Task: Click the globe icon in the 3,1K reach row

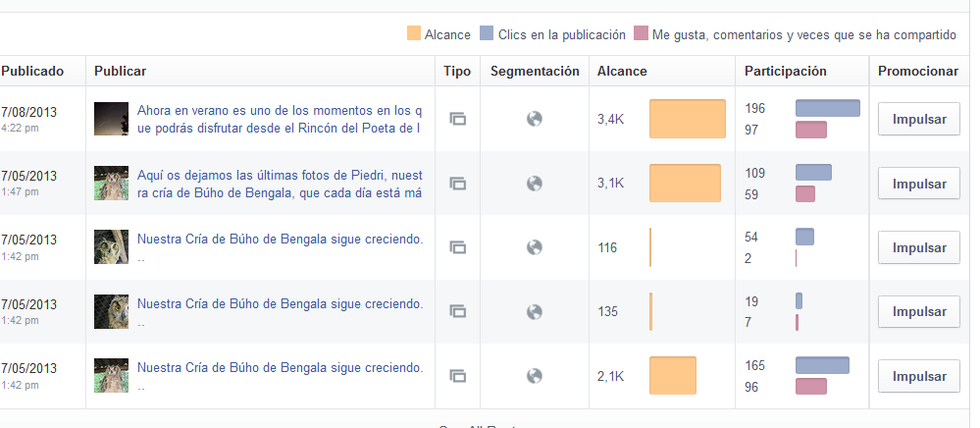Action: click(x=535, y=183)
